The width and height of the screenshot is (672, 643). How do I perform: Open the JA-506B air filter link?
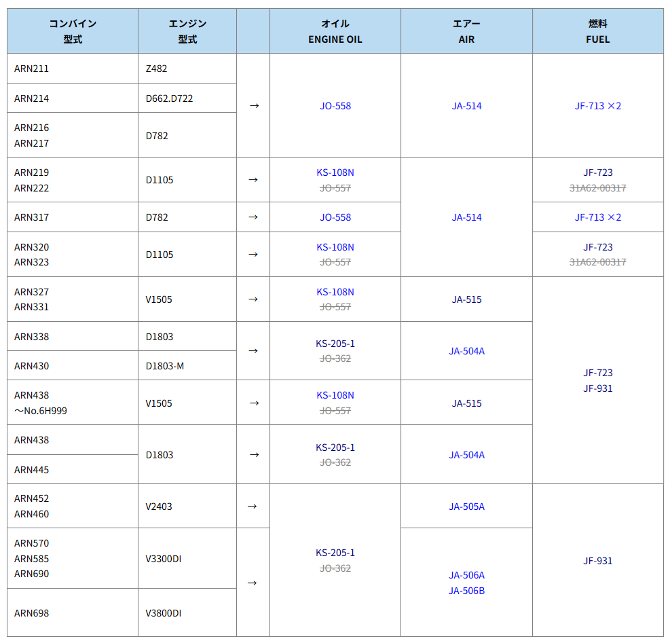click(x=466, y=591)
